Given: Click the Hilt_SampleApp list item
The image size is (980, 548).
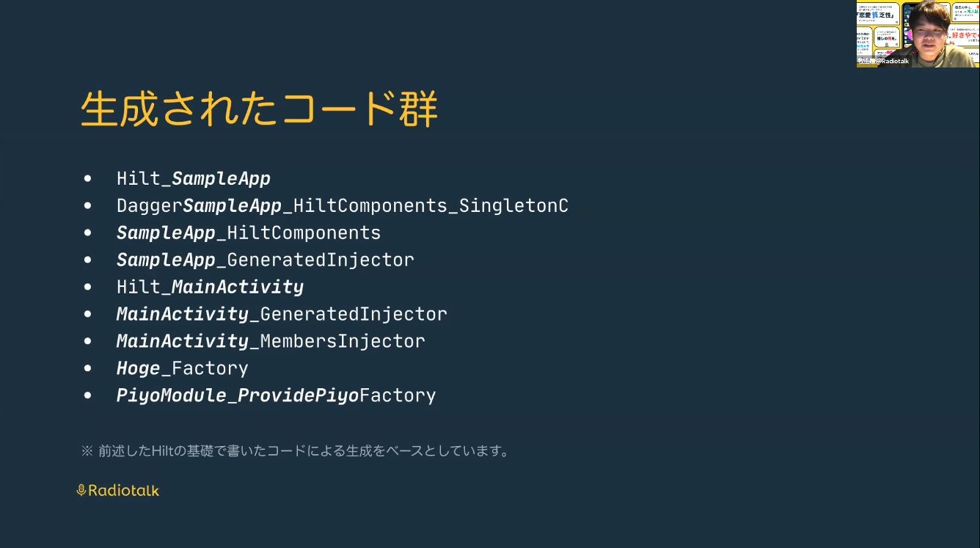Looking at the screenshot, I should coord(194,178).
